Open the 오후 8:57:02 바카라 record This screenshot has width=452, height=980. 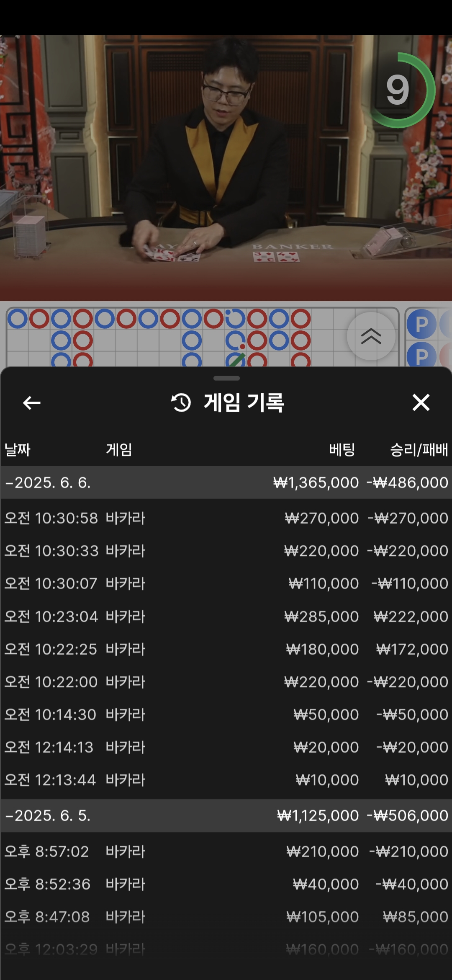[x=226, y=851]
